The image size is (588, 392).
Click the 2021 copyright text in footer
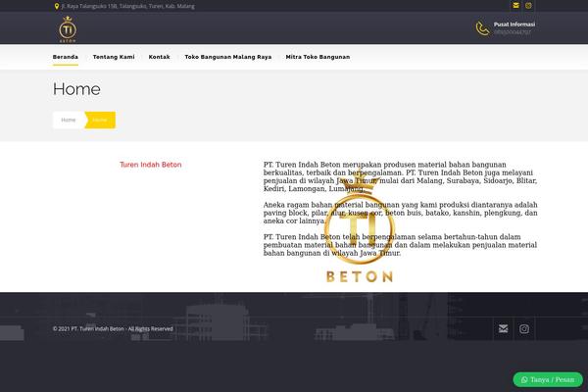(x=113, y=329)
